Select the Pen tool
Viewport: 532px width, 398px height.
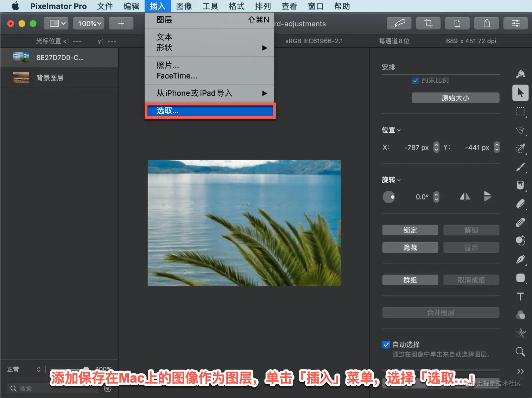pyautogui.click(x=520, y=259)
